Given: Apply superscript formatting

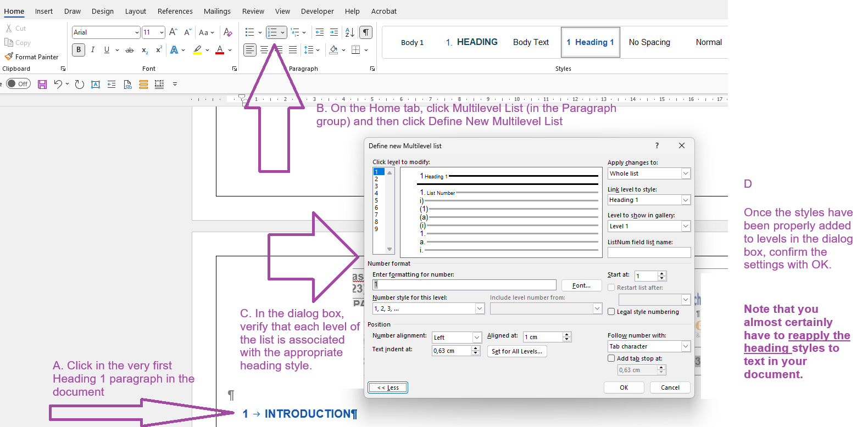Looking at the screenshot, I should pos(159,50).
